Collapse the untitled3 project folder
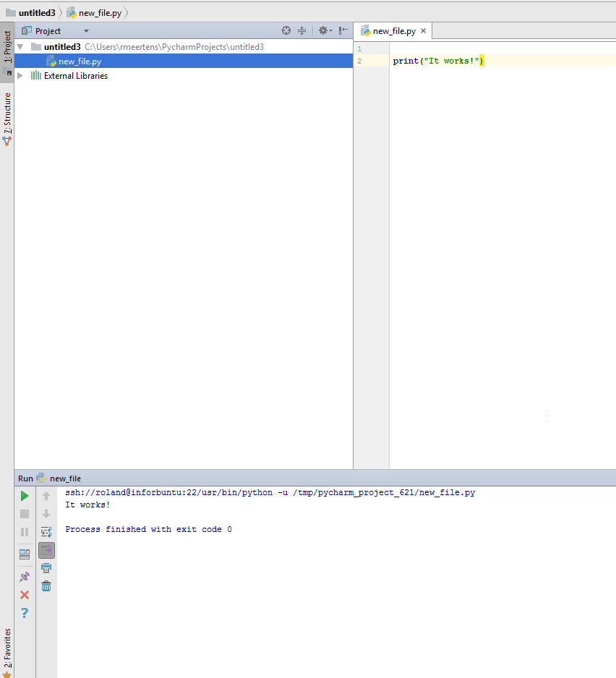Viewport: 616px width, 678px height. tap(20, 47)
